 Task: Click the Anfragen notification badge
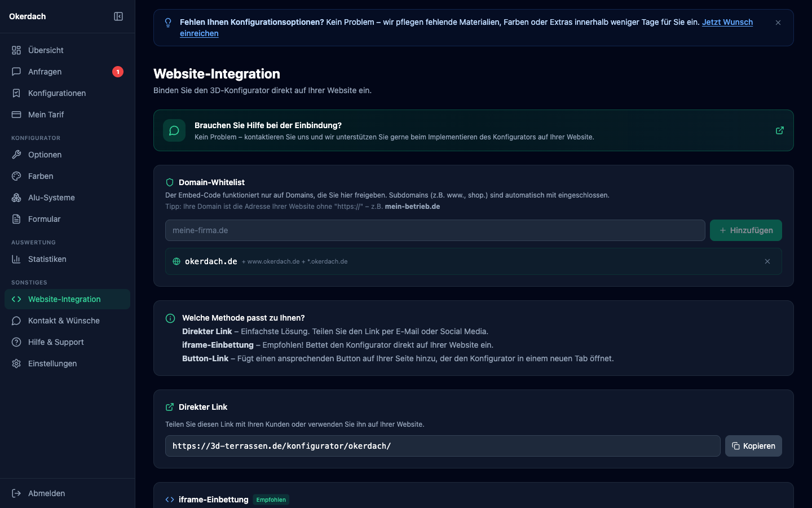[117, 72]
